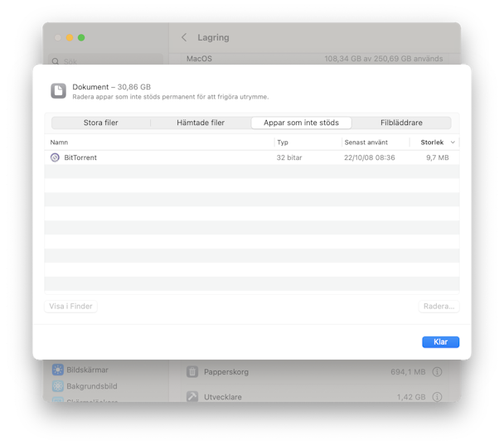Click the 108,34 GB av 250,69 GB används text
The image size is (504, 445).
(384, 59)
